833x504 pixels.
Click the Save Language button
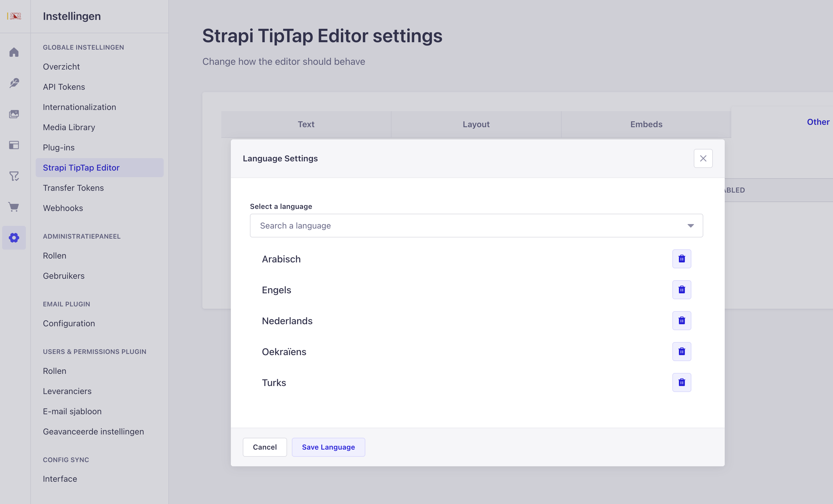pyautogui.click(x=328, y=447)
